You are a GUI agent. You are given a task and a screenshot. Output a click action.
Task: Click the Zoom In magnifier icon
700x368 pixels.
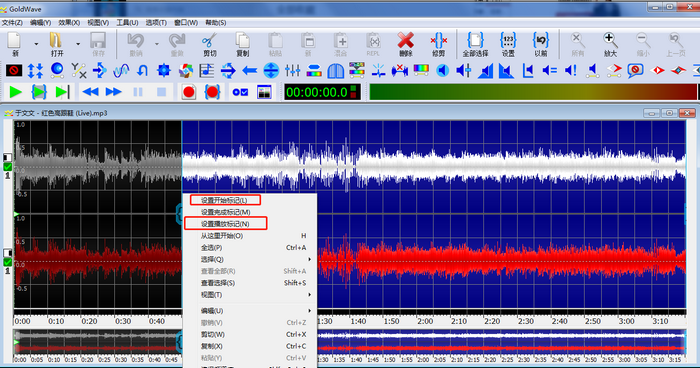point(610,41)
